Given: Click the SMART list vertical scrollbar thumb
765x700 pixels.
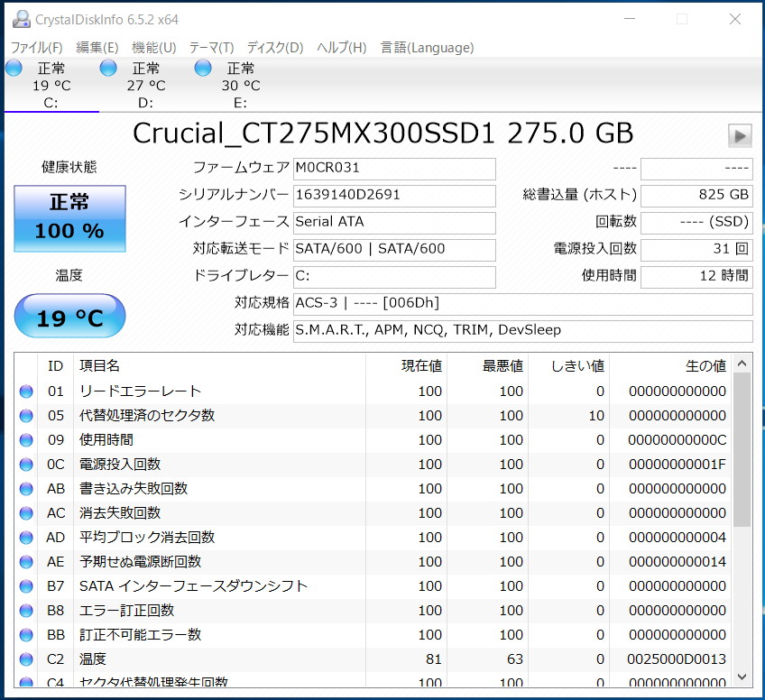Looking at the screenshot, I should (x=742, y=450).
